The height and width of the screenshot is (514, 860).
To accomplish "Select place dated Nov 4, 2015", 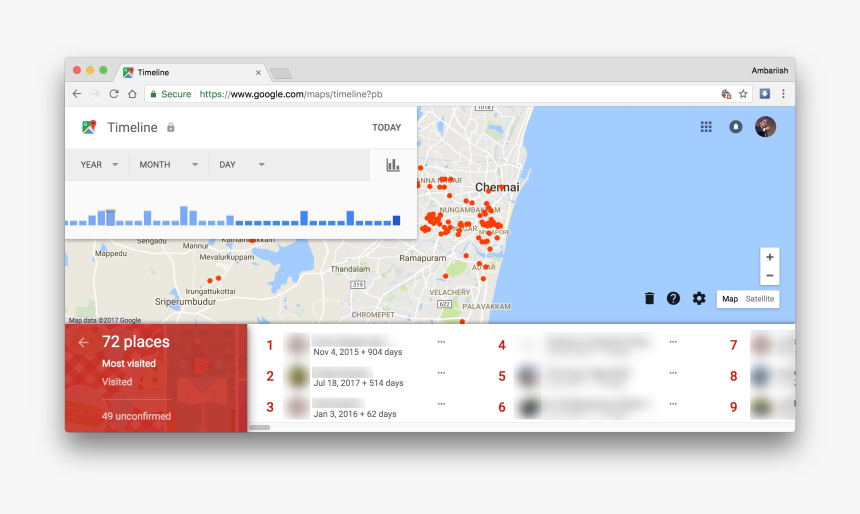I will 358,352.
